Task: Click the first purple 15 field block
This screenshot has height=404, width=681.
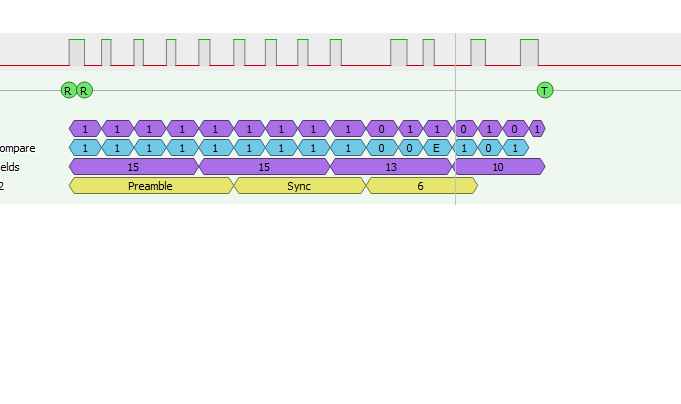Action: click(x=133, y=167)
